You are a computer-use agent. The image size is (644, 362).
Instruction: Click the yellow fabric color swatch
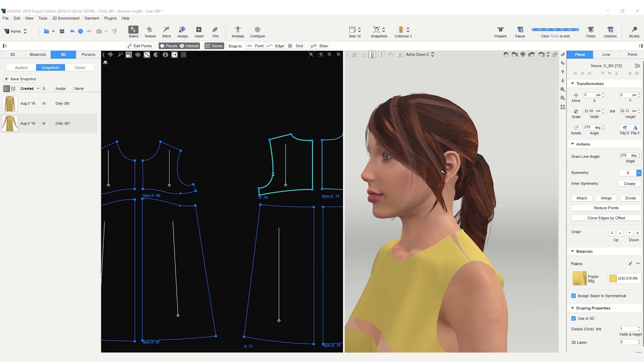pyautogui.click(x=612, y=278)
